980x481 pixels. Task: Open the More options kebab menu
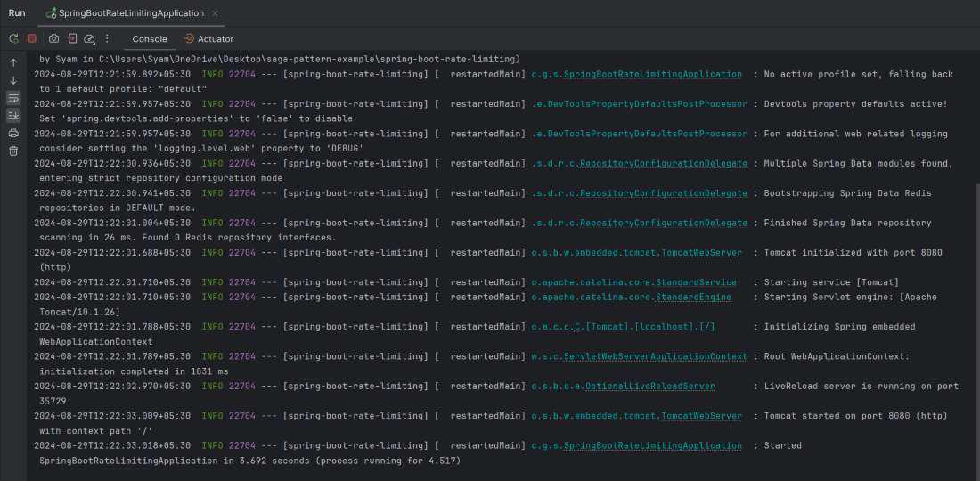point(107,38)
